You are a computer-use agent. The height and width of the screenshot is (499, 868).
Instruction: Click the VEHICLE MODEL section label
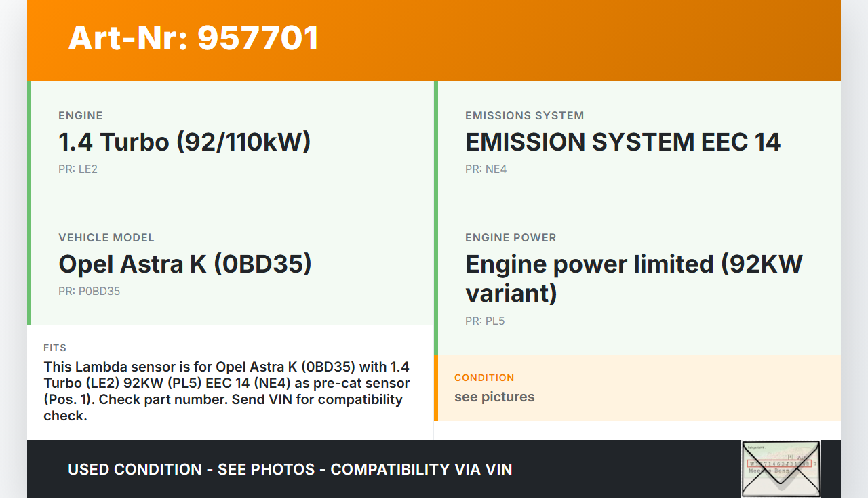click(106, 237)
